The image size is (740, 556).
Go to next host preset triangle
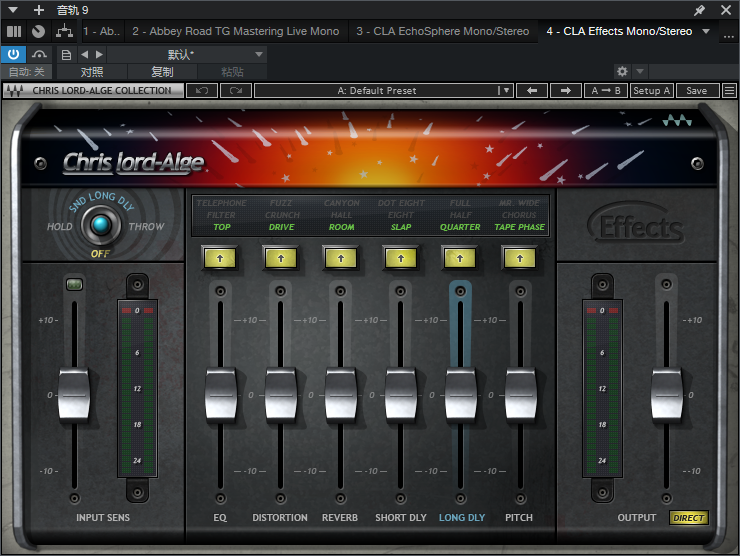pyautogui.click(x=99, y=55)
